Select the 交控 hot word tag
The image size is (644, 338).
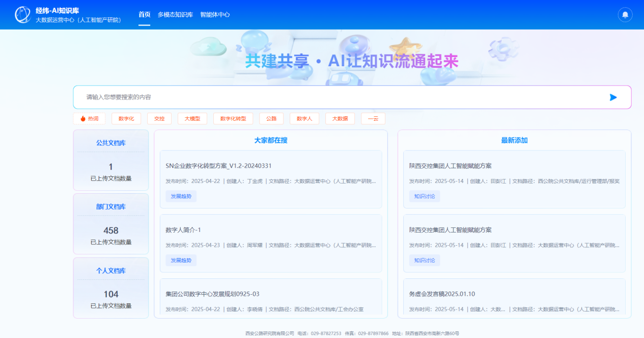[x=159, y=119]
